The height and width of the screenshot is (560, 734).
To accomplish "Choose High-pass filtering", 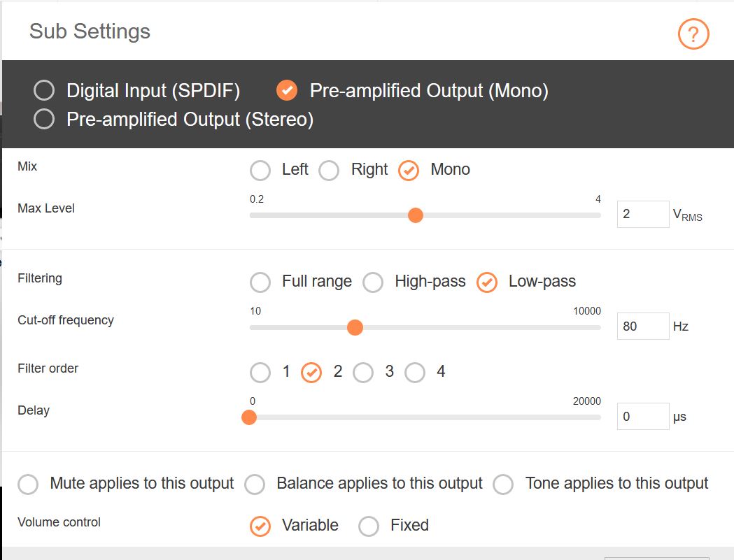I will [x=373, y=282].
